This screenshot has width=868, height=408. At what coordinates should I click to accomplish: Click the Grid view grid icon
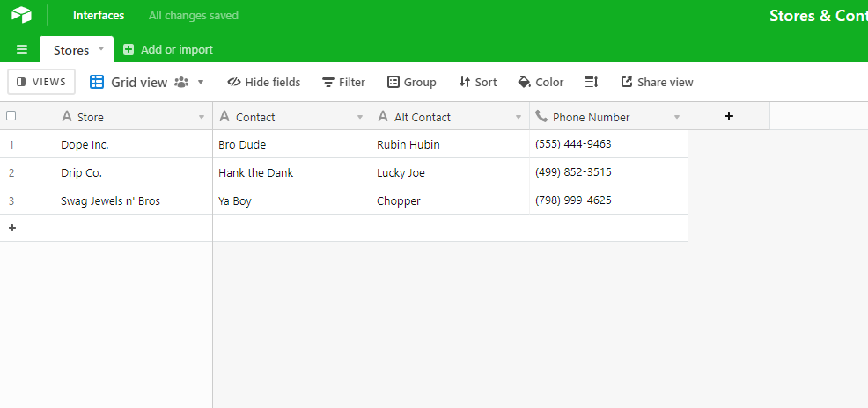[97, 82]
